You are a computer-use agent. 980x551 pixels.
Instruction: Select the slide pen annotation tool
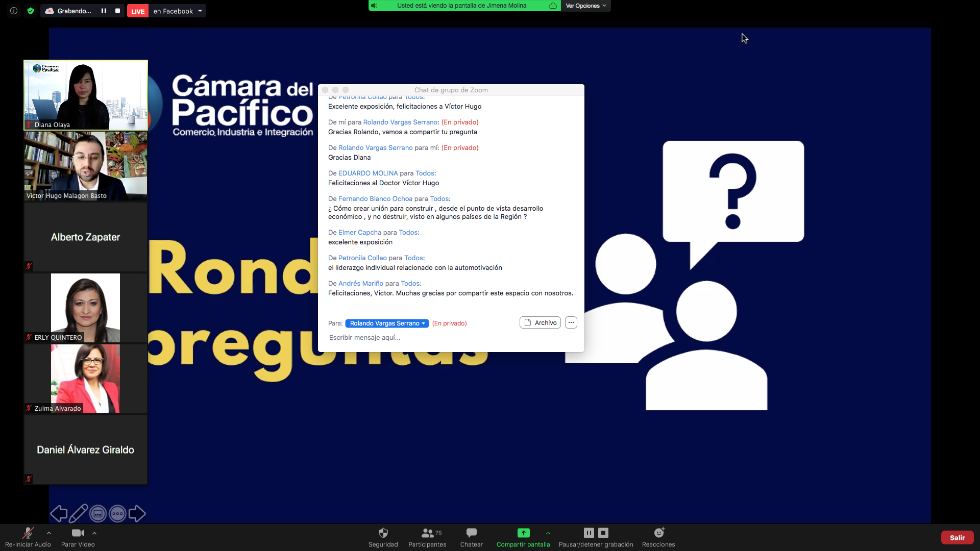coord(78,513)
